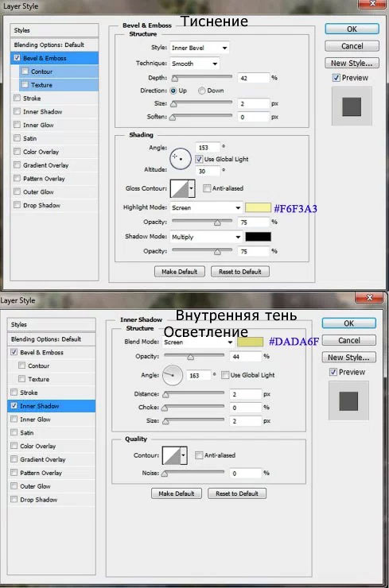The width and height of the screenshot is (389, 588).
Task: Open the Technique dropdown showing Smooth
Action: (195, 64)
